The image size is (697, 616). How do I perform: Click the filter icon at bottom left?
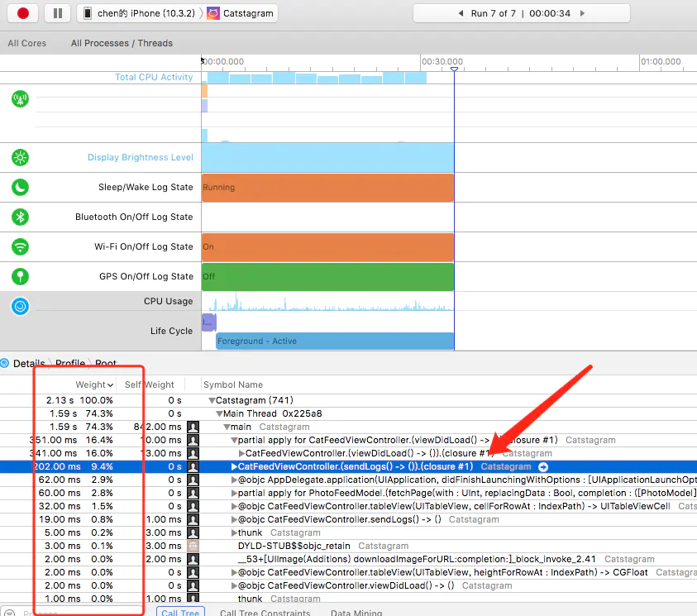point(9,613)
